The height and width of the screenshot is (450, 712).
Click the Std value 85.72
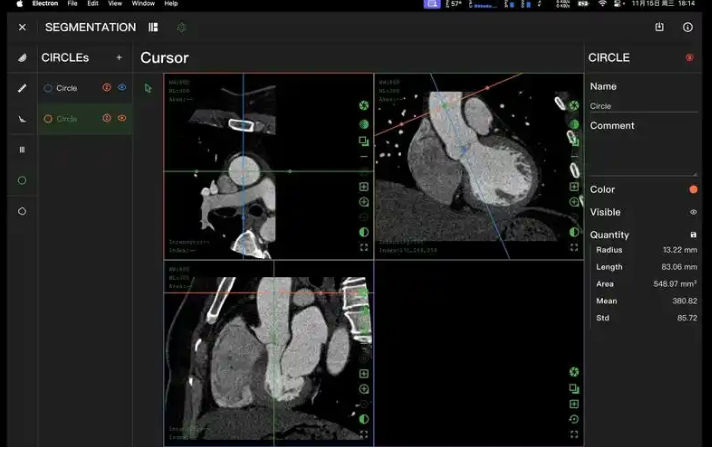point(687,318)
